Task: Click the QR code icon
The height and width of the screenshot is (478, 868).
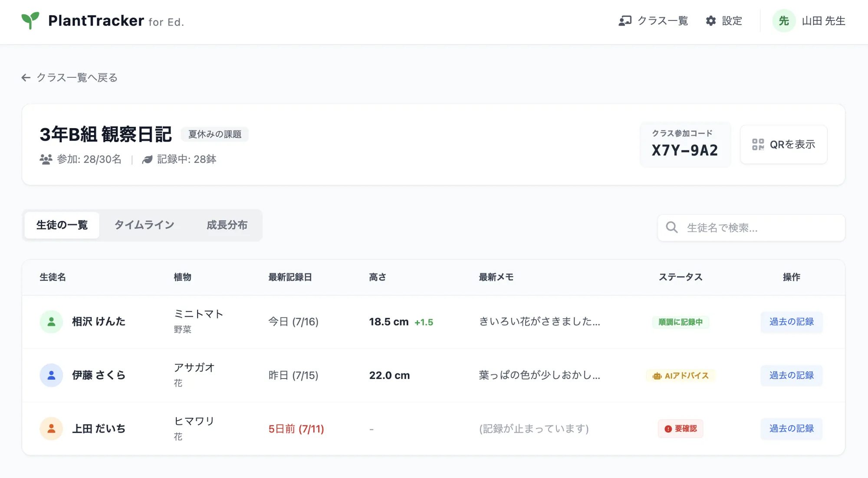Action: (758, 145)
